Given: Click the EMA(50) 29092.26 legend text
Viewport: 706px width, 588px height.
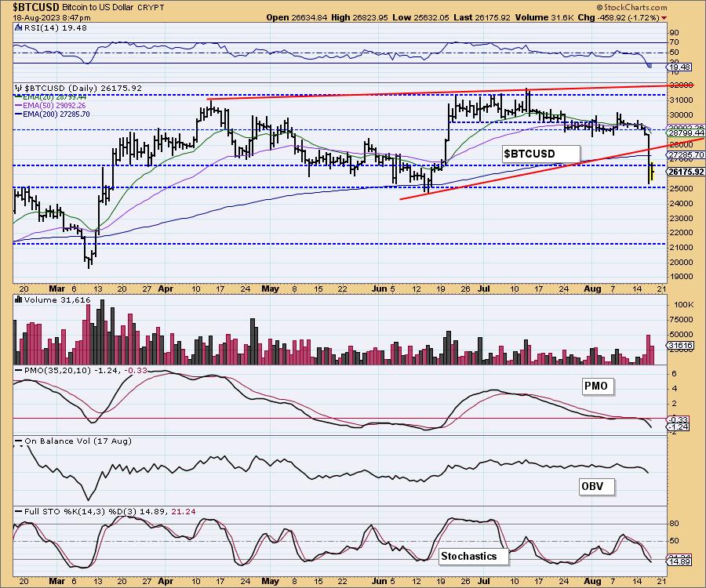Looking at the screenshot, I should click(54, 105).
